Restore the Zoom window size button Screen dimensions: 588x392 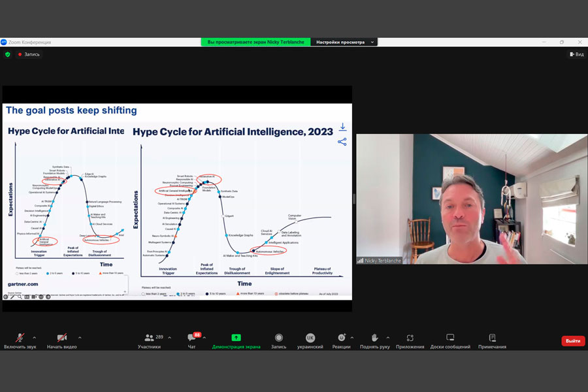tap(561, 42)
